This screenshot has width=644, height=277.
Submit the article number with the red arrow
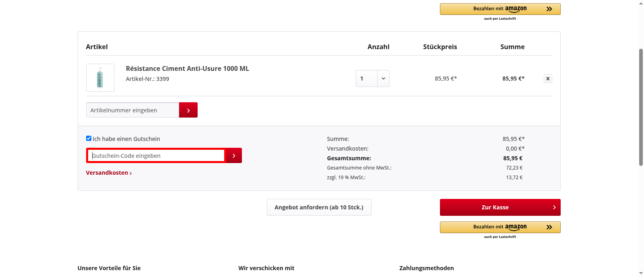pyautogui.click(x=188, y=110)
